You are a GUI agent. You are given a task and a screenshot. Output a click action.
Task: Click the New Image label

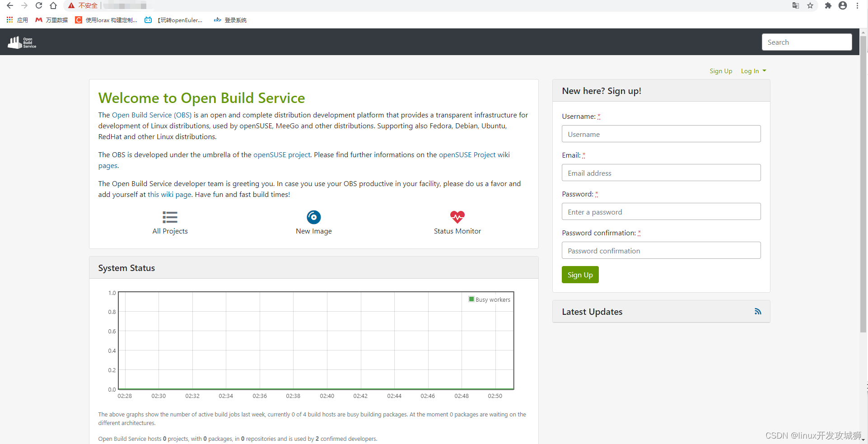313,231
